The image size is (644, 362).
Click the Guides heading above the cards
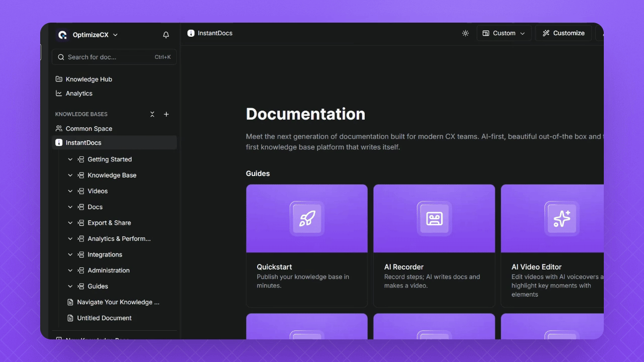click(258, 173)
